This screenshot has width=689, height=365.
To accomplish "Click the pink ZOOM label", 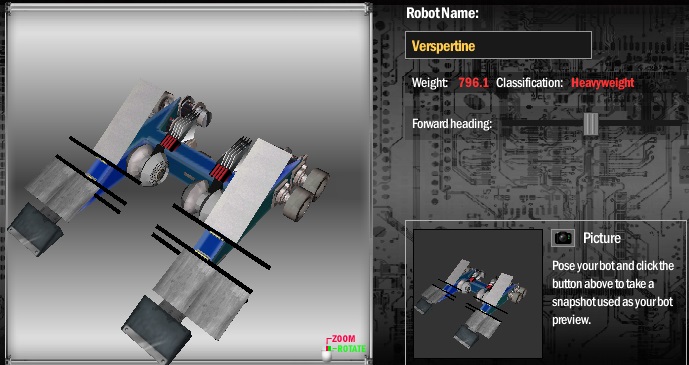I will pos(344,339).
